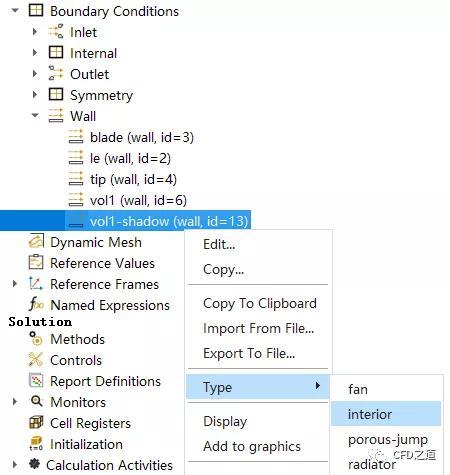450x475 pixels.
Task: Select blade (wall, id=3) tree item
Action: click(x=142, y=137)
